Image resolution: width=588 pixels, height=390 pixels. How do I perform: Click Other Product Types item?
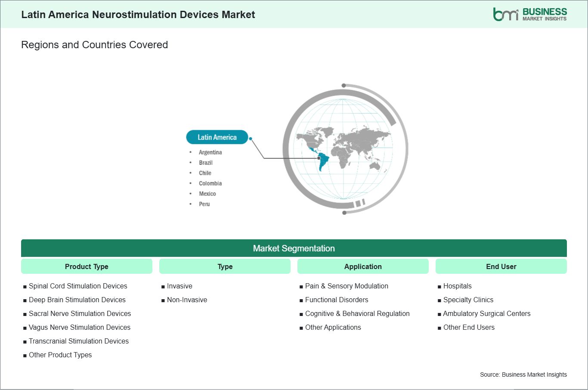pyautogui.click(x=60, y=355)
